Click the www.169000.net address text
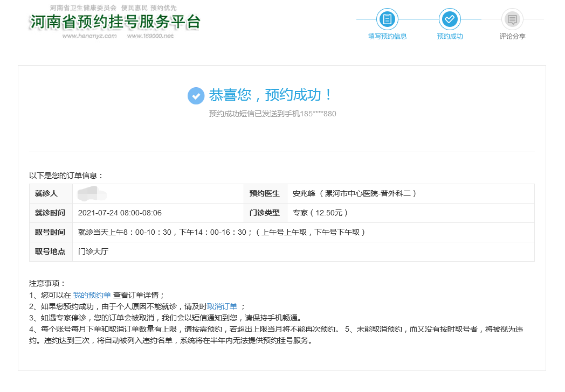The image size is (565, 392). click(150, 36)
